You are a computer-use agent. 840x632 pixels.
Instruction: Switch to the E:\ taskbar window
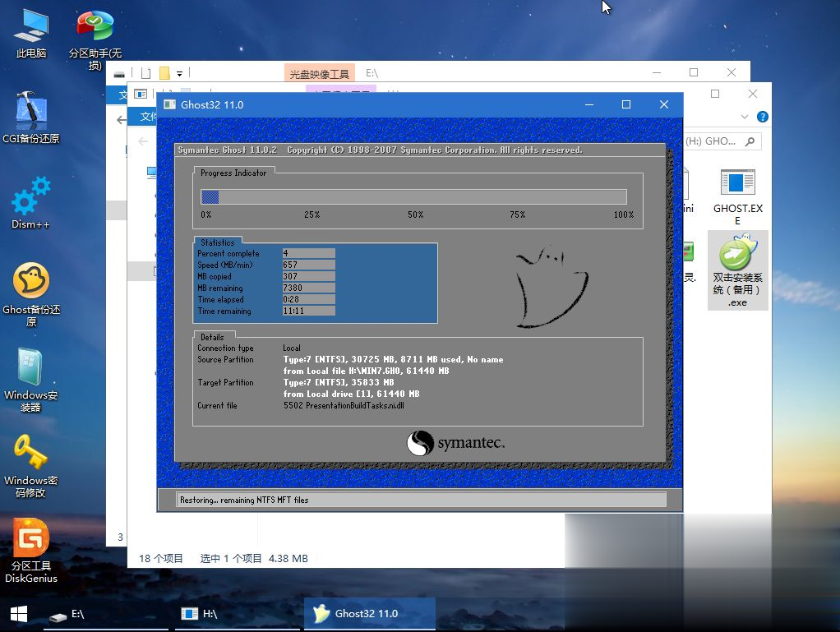[105, 614]
